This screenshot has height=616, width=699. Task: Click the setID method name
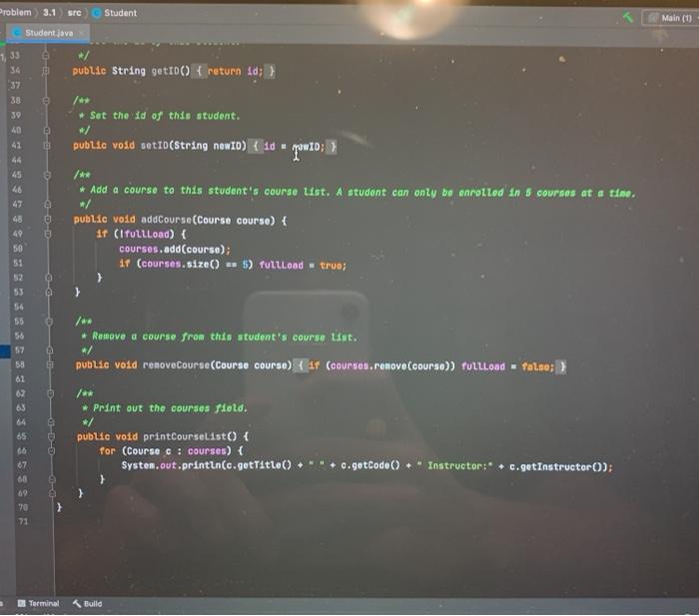point(154,146)
